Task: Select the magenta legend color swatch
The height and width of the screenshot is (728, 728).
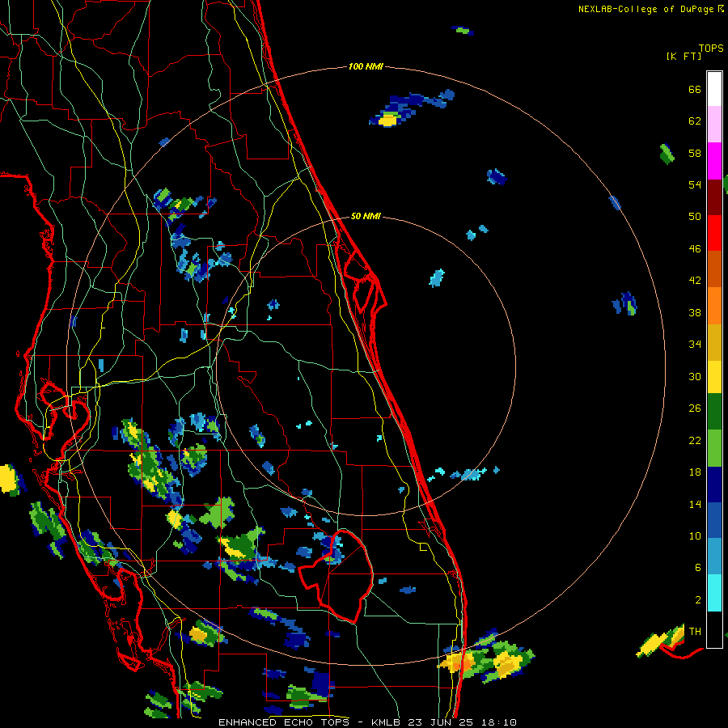Action: (714, 161)
